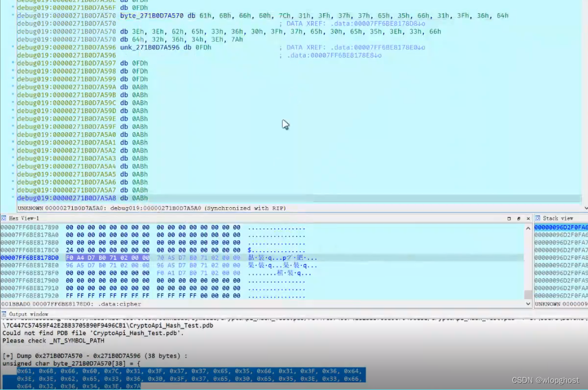The image size is (588, 390).
Task: Click the Hex View-1 panel icon
Action: tap(3, 218)
